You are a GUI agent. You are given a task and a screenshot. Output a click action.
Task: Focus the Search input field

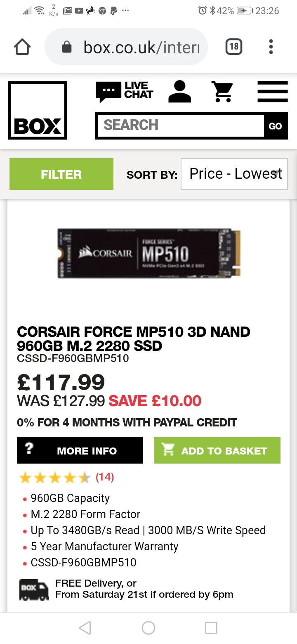click(x=180, y=125)
